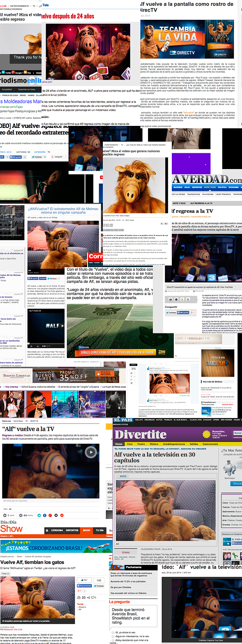Image resolution: width=242 pixels, height=644 pixels.
Task: Open the DEPORTES menu on Día a Día
Action: point(72,530)
